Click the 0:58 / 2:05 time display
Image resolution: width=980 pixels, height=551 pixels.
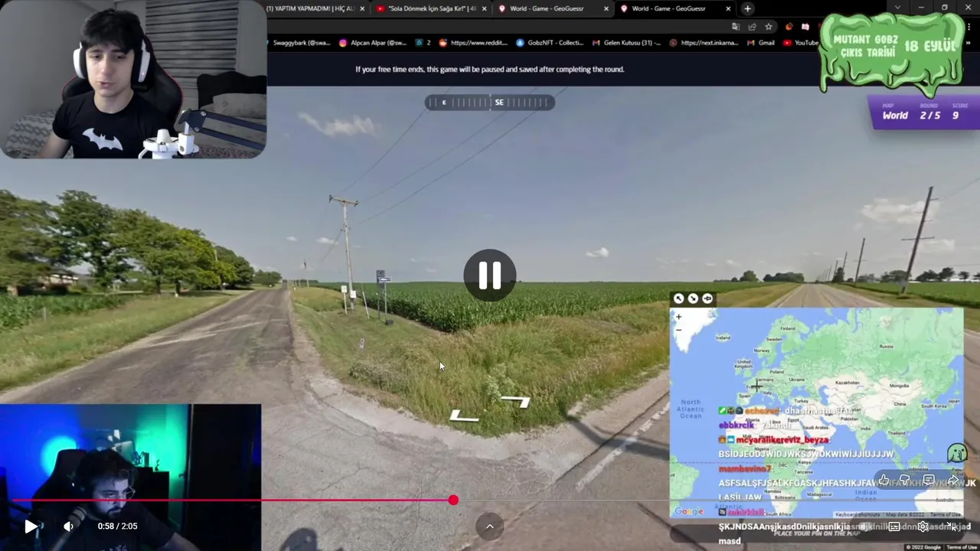tap(117, 527)
